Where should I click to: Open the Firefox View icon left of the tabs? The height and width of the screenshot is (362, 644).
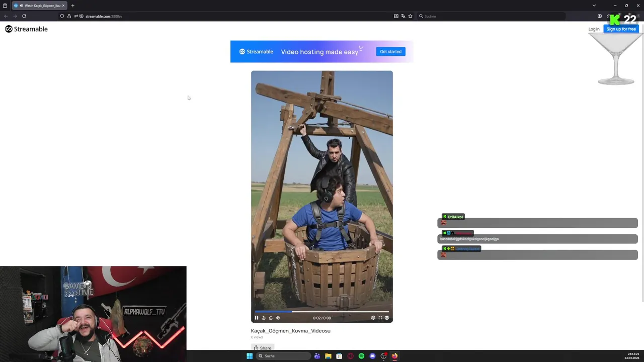pyautogui.click(x=5, y=6)
